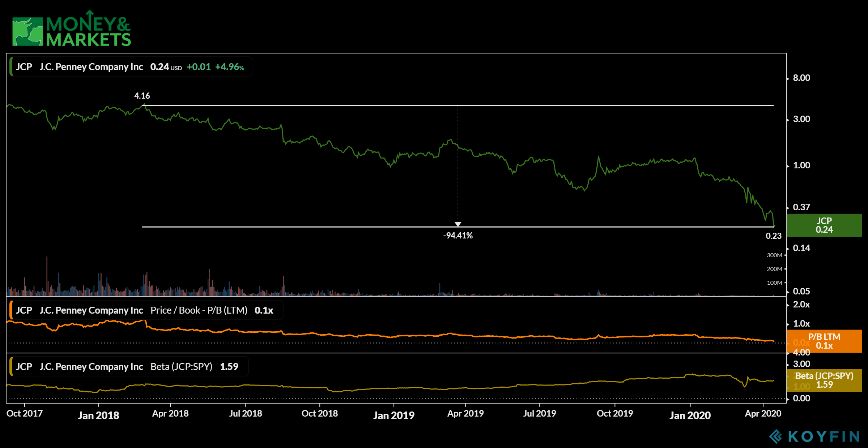Click the 0.00 Beta axis label
This screenshot has width=868, height=448.
[x=801, y=399]
